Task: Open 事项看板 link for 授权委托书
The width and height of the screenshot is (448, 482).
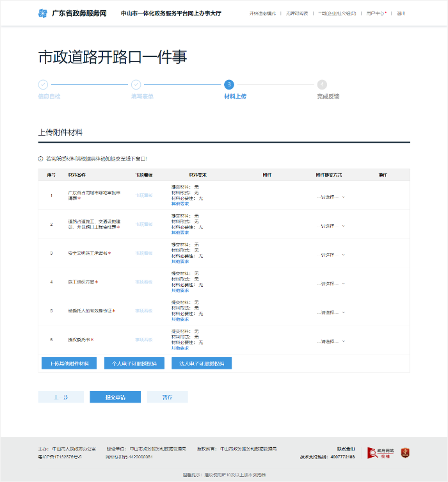Action: tap(144, 340)
